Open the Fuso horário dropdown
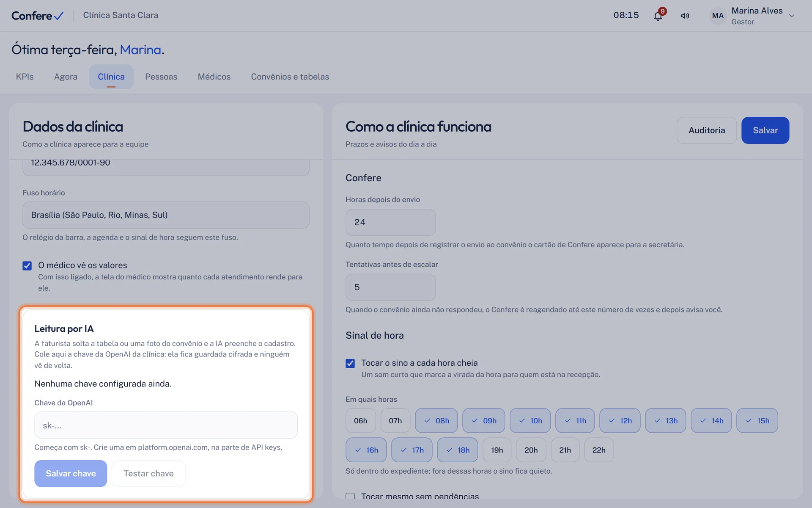This screenshot has height=508, width=812. [166, 215]
